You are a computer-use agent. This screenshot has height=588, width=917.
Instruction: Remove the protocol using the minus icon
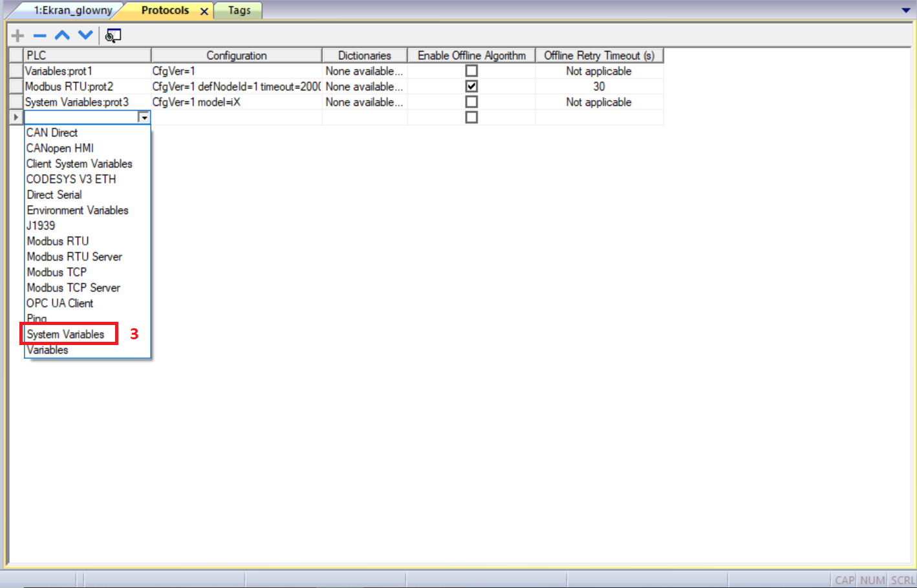(x=40, y=36)
